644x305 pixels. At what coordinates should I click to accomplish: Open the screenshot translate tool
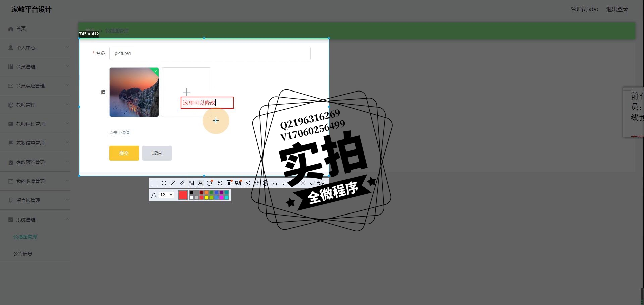coord(238,183)
